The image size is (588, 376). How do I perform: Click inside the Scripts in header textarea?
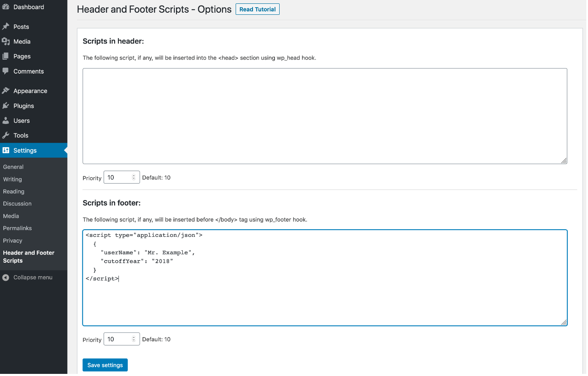[324, 116]
